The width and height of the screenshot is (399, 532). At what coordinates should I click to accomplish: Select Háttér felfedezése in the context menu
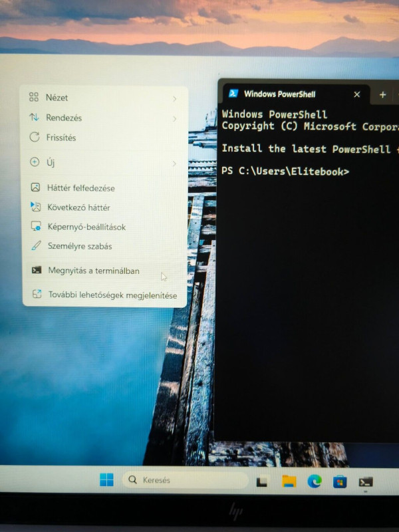(x=104, y=188)
